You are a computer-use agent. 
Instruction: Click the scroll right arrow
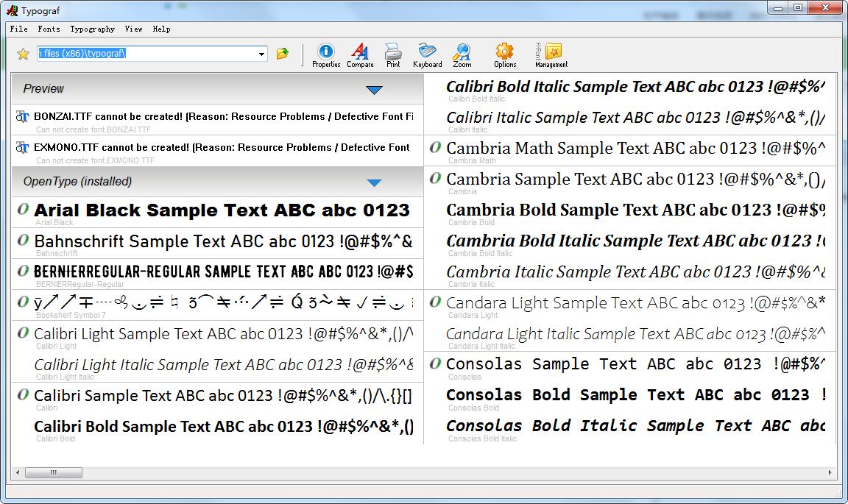tap(830, 472)
